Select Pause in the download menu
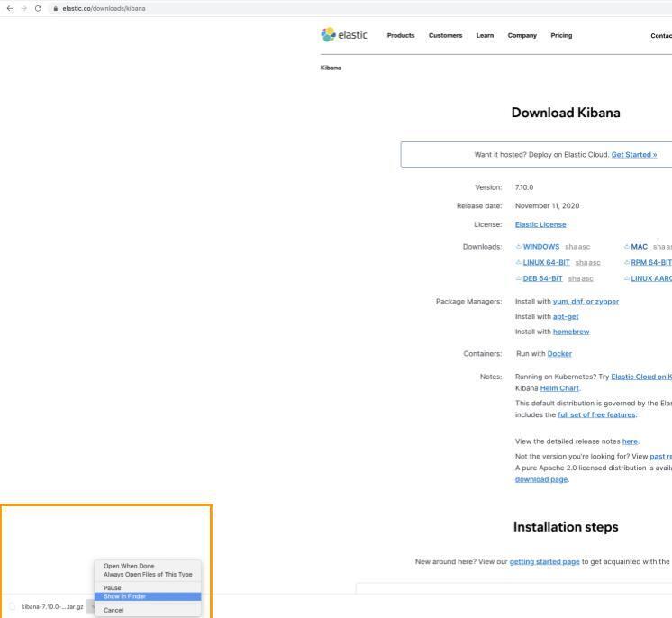 point(148,588)
